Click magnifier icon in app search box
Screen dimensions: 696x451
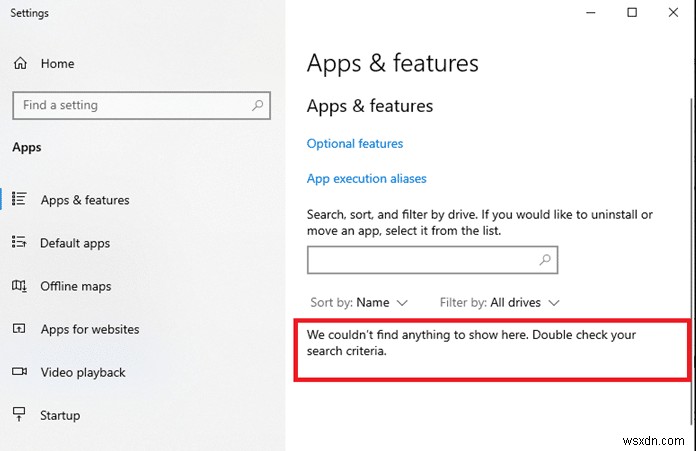(545, 260)
